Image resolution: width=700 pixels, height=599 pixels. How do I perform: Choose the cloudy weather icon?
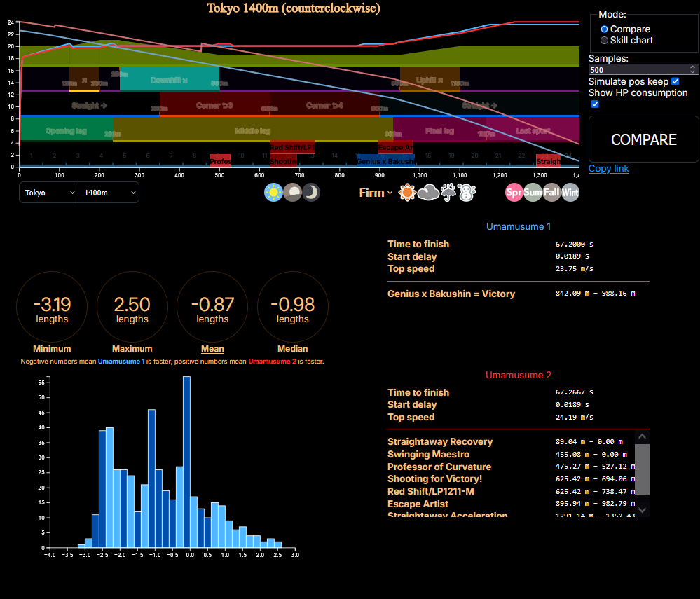[x=428, y=193]
